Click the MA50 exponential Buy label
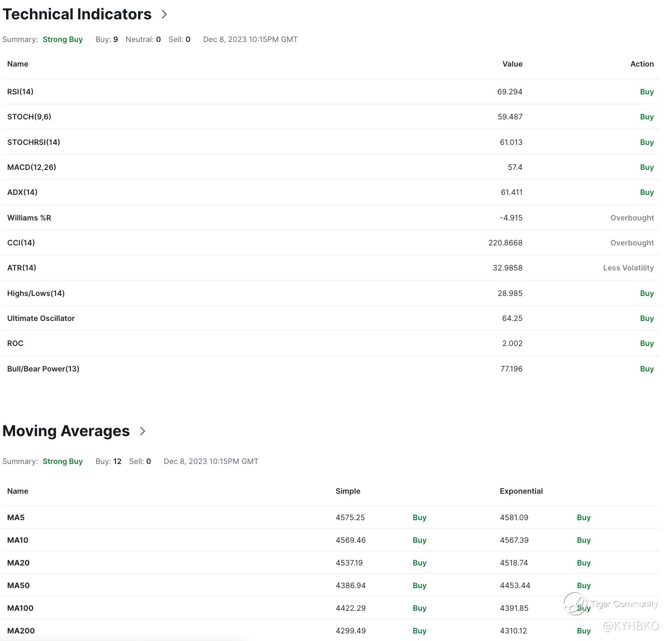The height and width of the screenshot is (641, 672). 584,585
